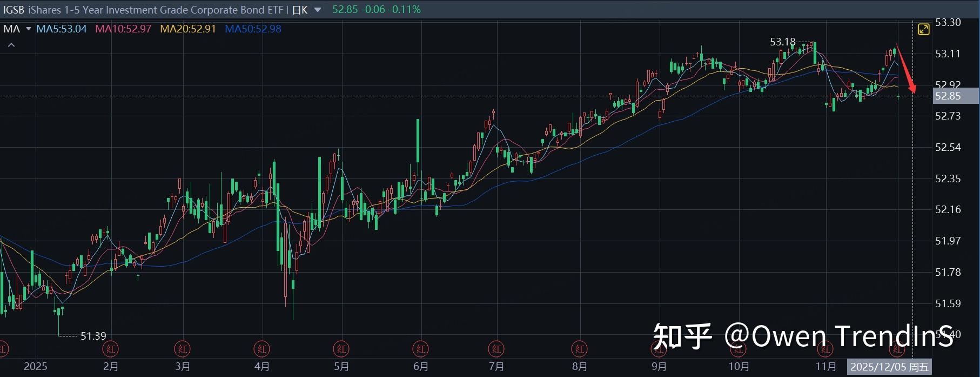Click the 2025 year axis label

tap(36, 367)
